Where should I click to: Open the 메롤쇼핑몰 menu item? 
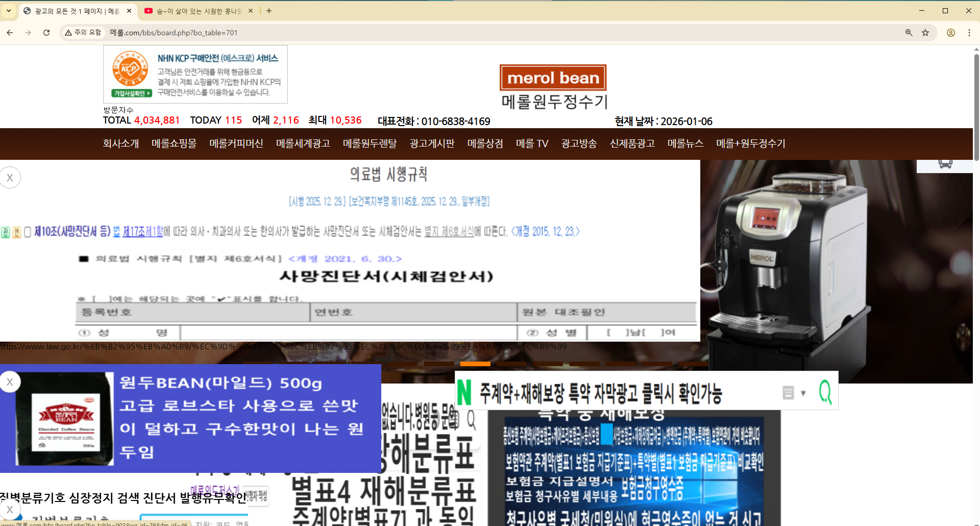point(174,144)
